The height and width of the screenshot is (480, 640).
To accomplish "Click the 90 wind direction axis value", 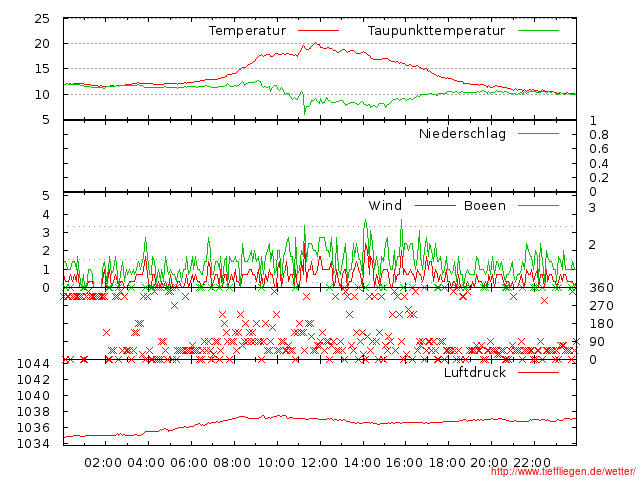I will pyautogui.click(x=597, y=342).
